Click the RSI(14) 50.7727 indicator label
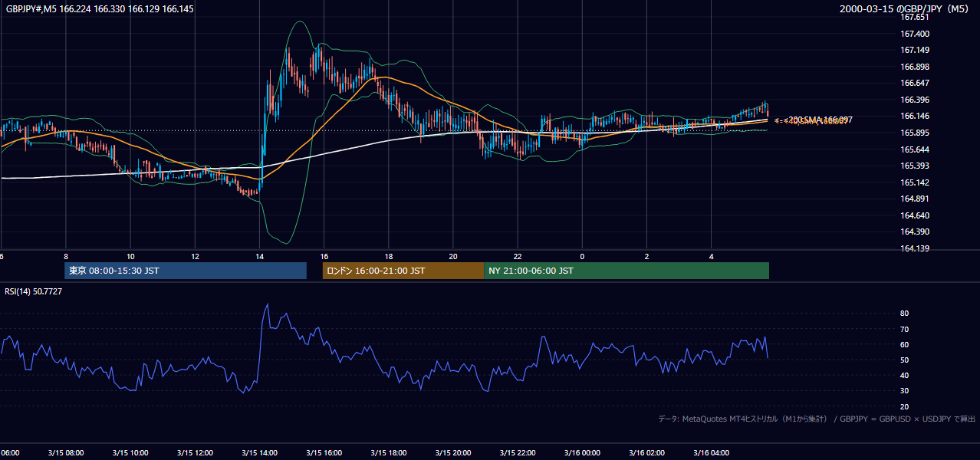The image size is (980, 460). pyautogui.click(x=34, y=291)
